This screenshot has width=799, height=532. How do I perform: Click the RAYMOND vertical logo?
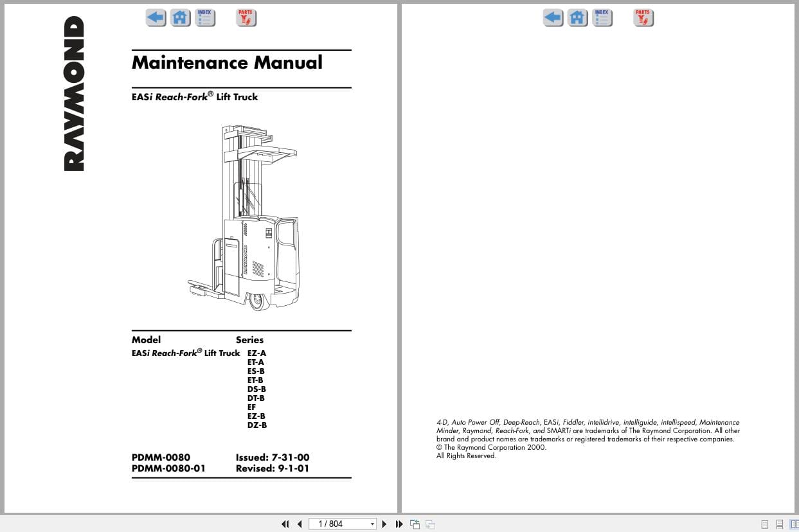click(74, 94)
